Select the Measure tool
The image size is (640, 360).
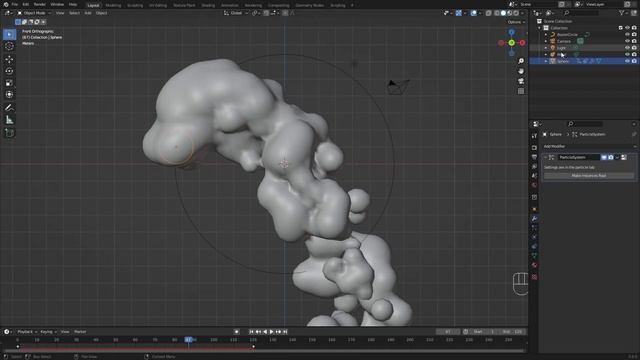9,120
